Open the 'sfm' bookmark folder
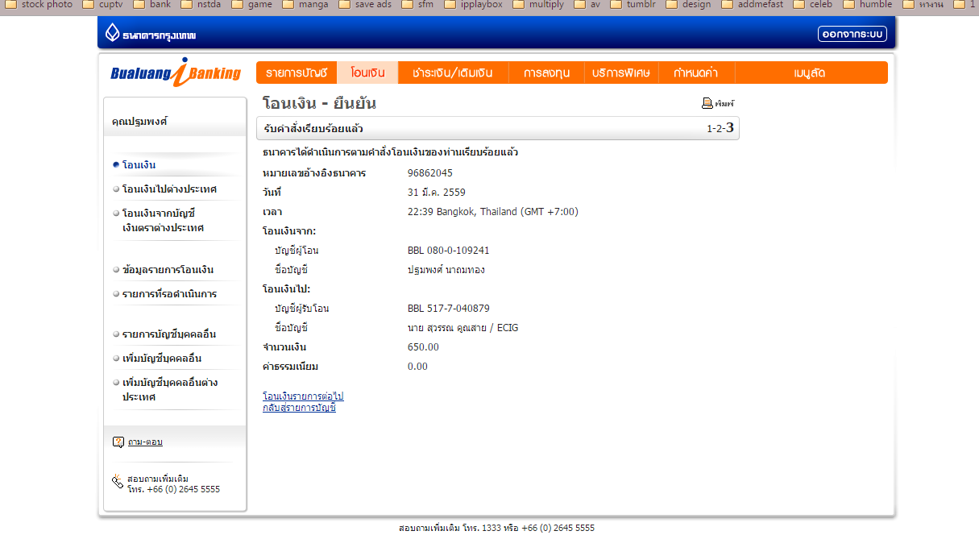 (418, 5)
